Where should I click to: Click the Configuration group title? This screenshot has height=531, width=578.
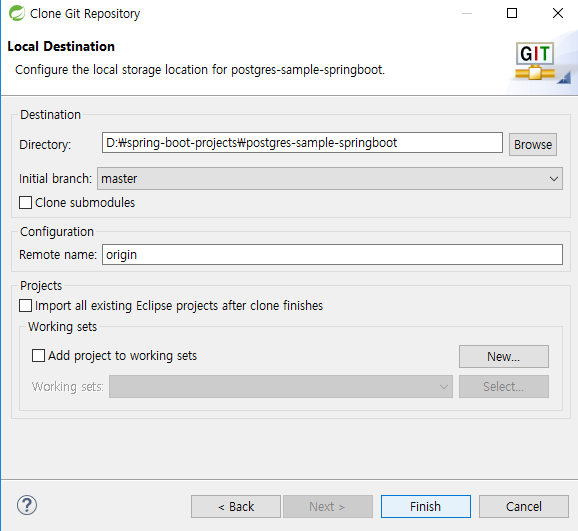coord(57,232)
